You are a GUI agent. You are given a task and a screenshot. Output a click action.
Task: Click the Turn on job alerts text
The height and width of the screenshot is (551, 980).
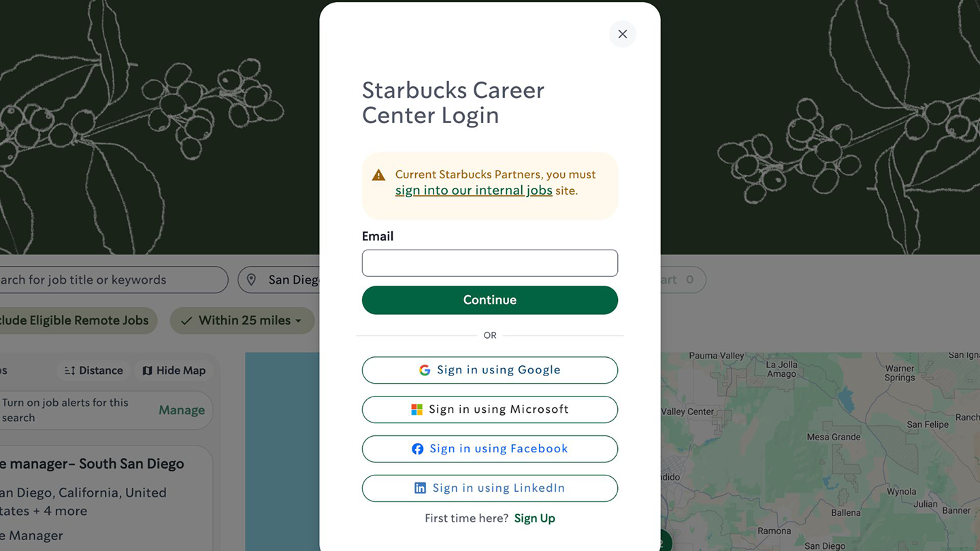click(65, 410)
